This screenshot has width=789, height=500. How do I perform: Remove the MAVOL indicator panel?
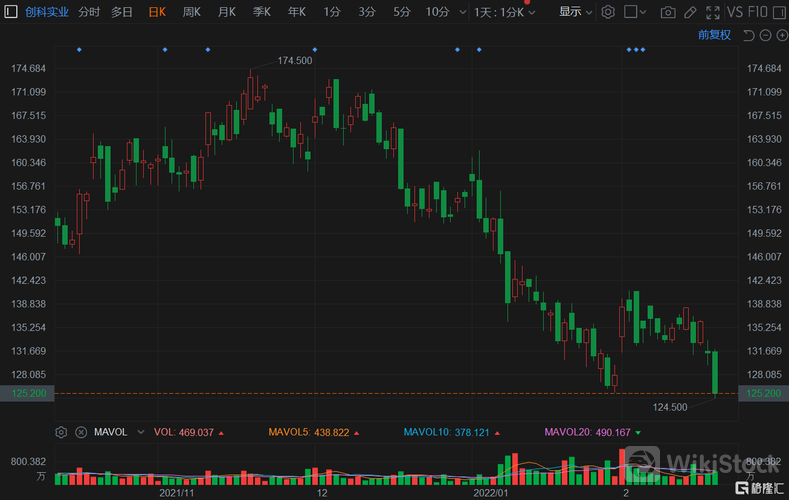coord(80,432)
